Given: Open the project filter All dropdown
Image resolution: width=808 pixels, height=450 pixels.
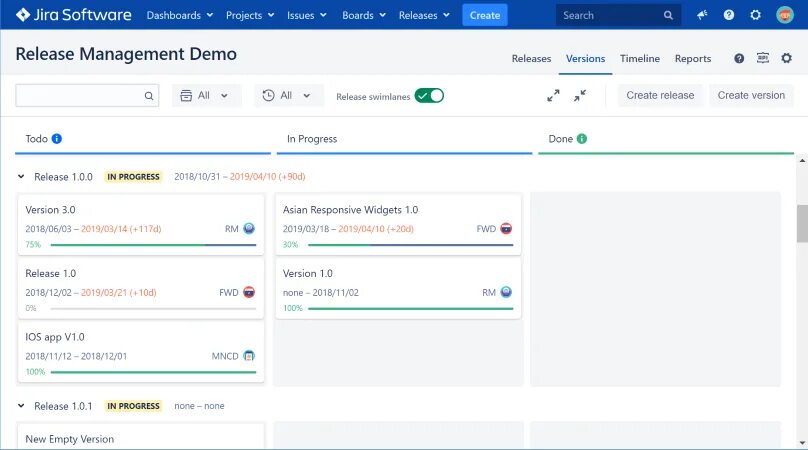Looking at the screenshot, I should click(206, 95).
